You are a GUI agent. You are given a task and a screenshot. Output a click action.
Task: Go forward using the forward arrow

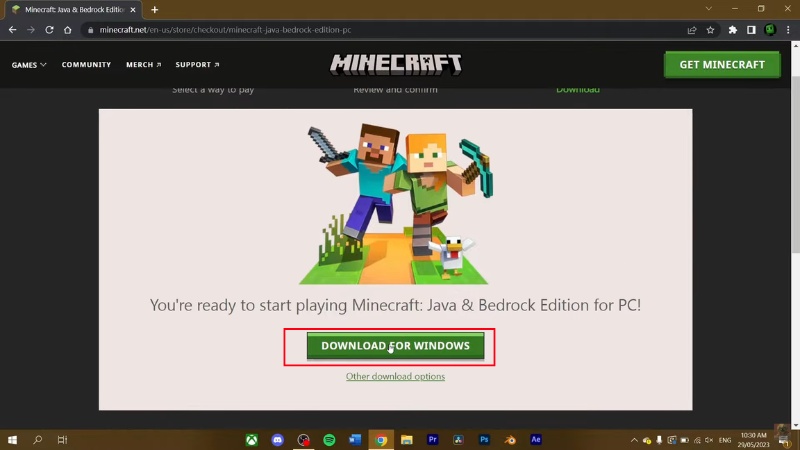point(31,30)
